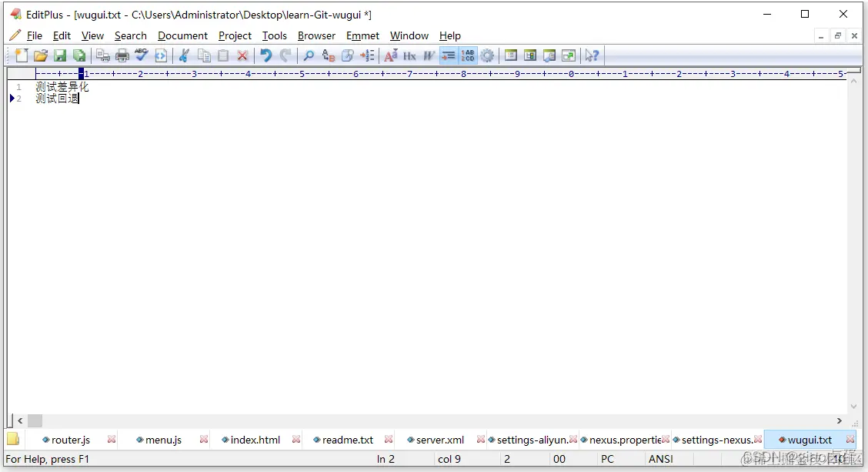Open Print Preview from the toolbar
This screenshot has height=472, width=868.
(103, 55)
